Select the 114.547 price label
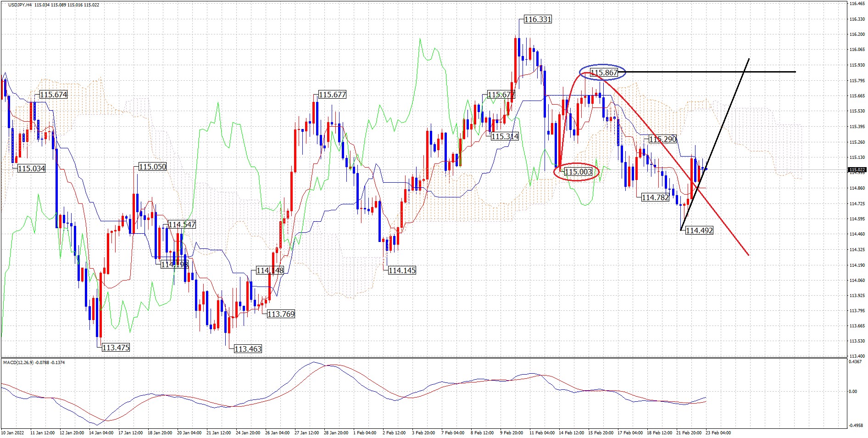Screen dimensions: 868x438 click(182, 225)
